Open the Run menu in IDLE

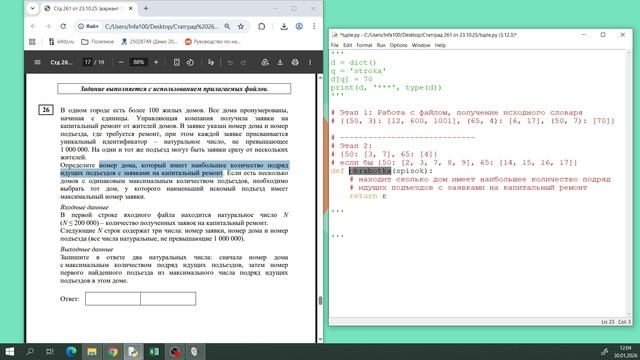(x=381, y=45)
